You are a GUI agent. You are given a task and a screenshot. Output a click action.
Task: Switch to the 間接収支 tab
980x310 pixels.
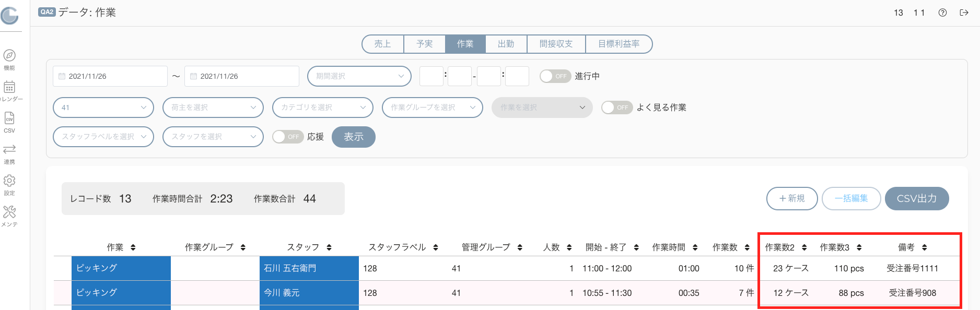[x=556, y=44]
